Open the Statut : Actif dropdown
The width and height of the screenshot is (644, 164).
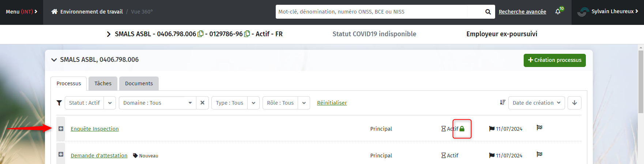coord(90,103)
